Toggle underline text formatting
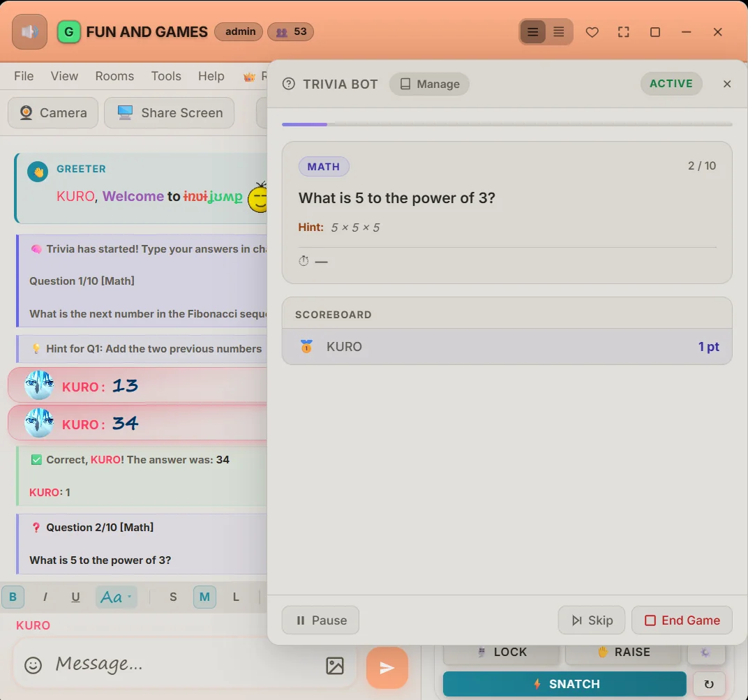 [x=75, y=597]
